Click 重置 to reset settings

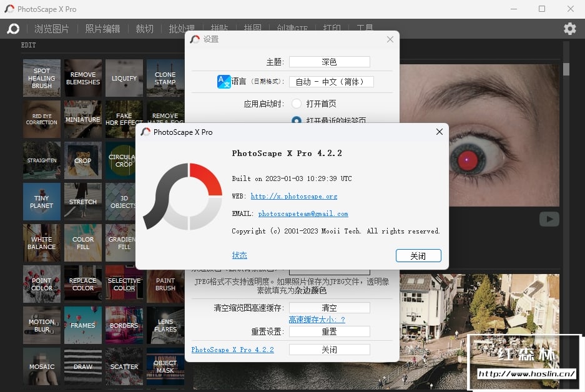click(x=330, y=331)
